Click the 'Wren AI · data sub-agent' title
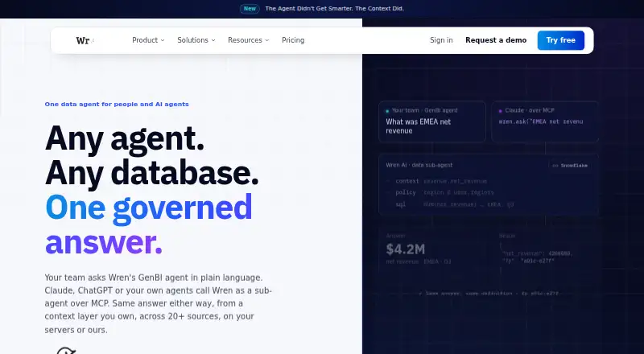Image resolution: width=644 pixels, height=354 pixels. point(419,165)
